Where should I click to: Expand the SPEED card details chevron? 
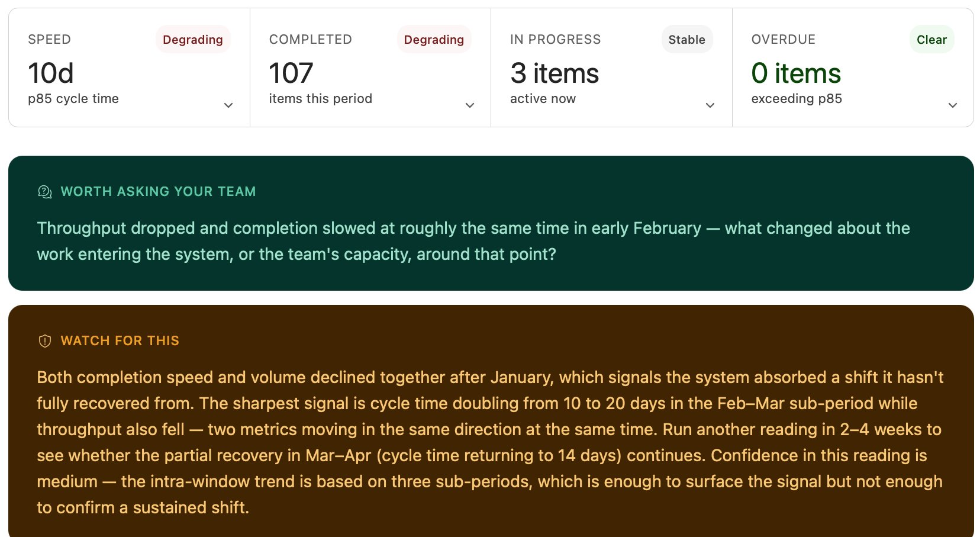coord(228,105)
